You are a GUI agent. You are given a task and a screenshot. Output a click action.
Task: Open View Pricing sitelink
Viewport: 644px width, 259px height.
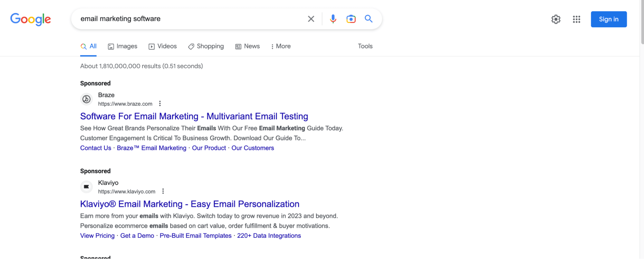coord(97,236)
